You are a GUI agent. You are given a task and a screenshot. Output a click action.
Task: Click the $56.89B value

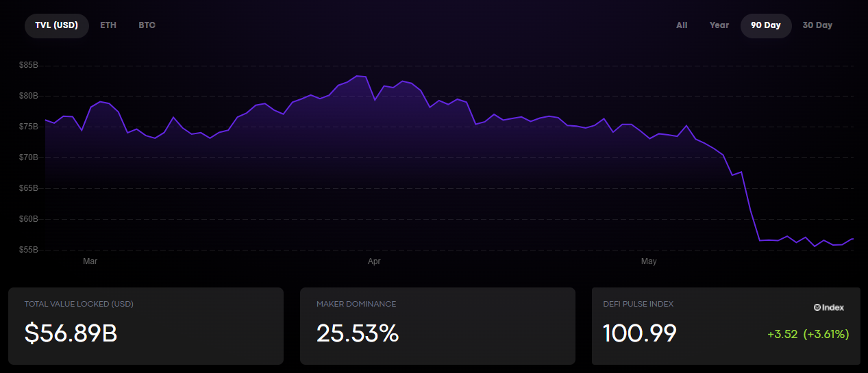pos(71,333)
